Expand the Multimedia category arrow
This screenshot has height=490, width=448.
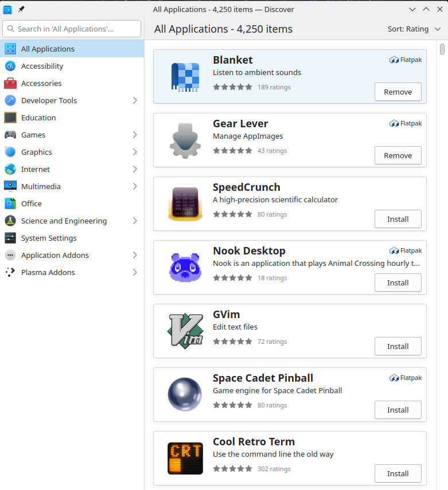[x=135, y=186]
